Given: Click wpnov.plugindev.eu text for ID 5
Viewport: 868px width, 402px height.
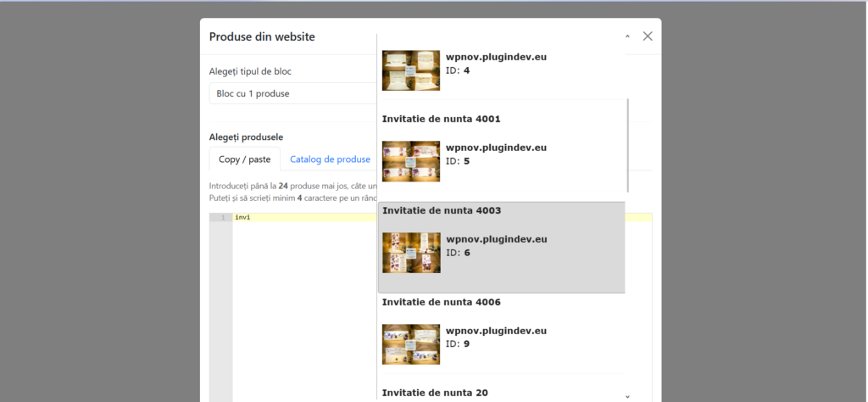Looking at the screenshot, I should [x=496, y=148].
